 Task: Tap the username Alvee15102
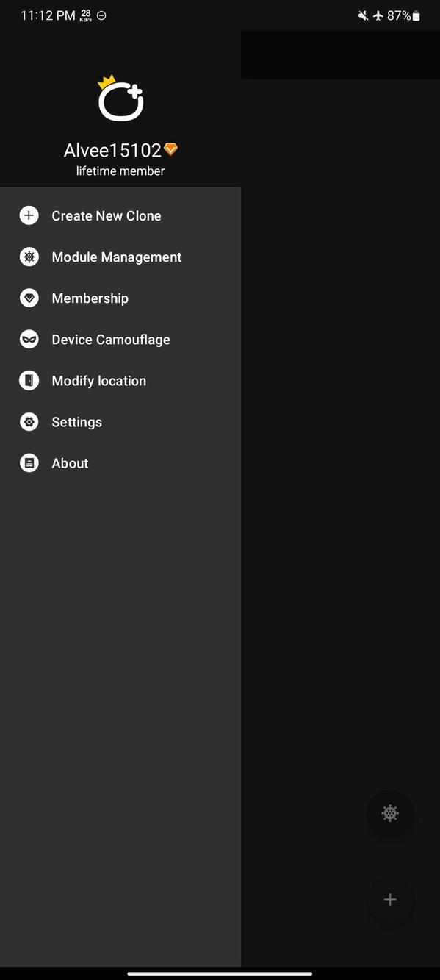click(x=112, y=150)
